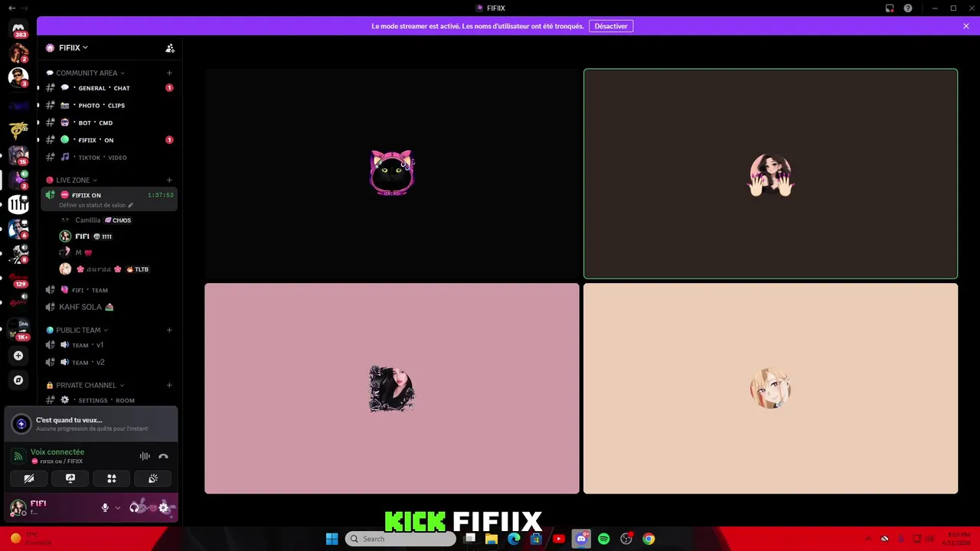980x551 pixels.
Task: Open the server invite people icon
Action: (170, 47)
